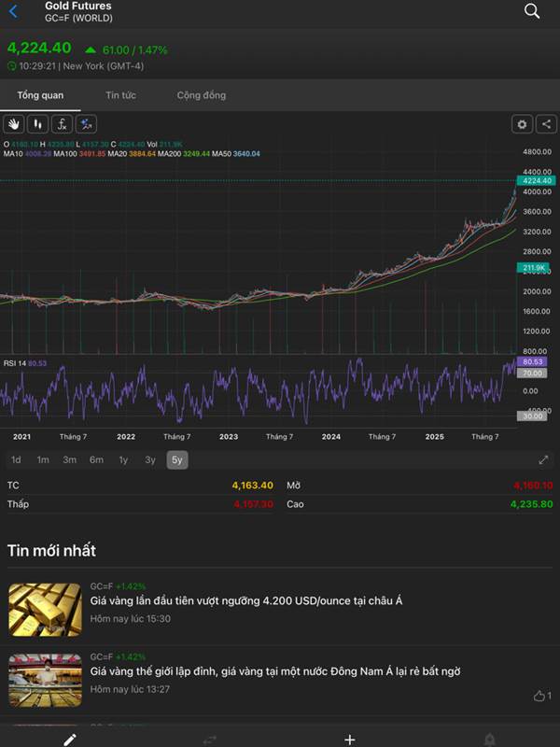
Task: Tap the bell alert icon at bottom
Action: pyautogui.click(x=489, y=739)
